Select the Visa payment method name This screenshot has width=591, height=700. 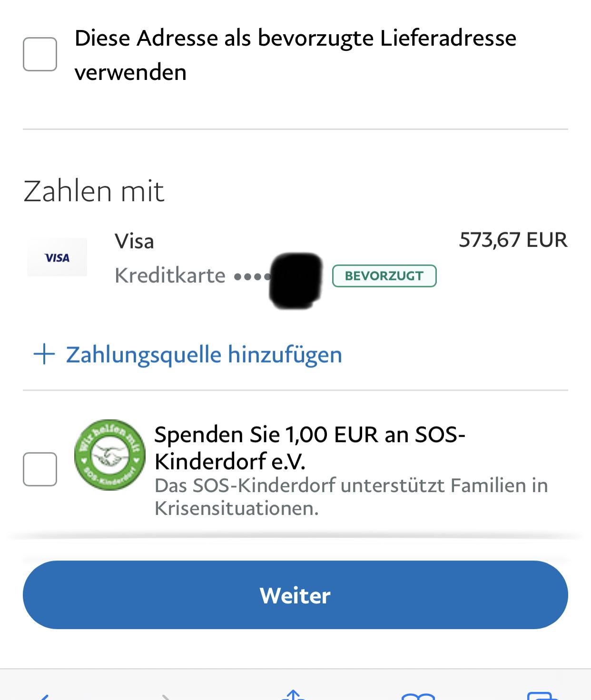(x=134, y=241)
